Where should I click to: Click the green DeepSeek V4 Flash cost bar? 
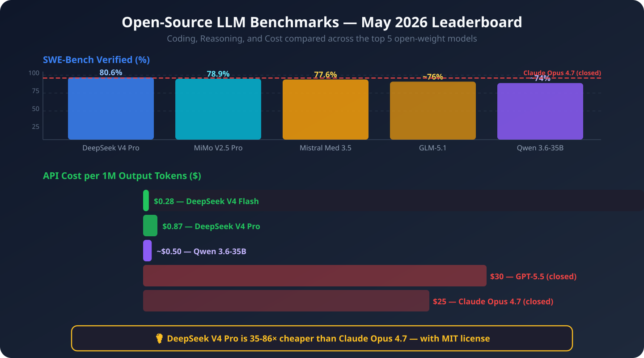146,200
